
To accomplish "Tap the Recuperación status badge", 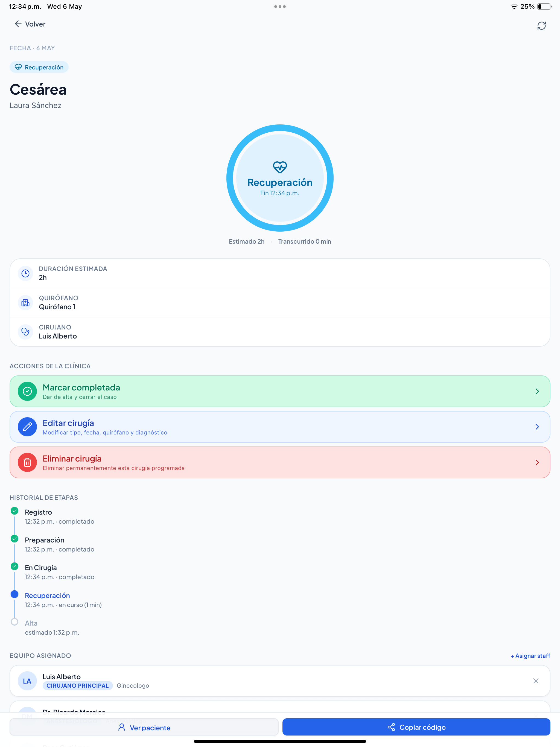I will pos(39,67).
